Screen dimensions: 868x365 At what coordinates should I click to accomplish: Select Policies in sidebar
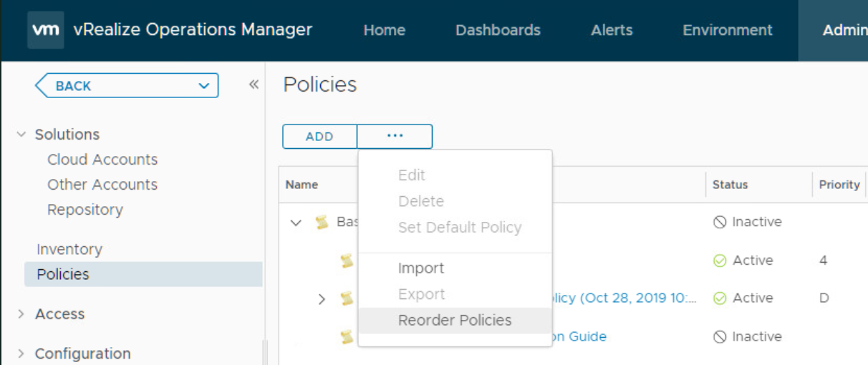[x=143, y=274]
